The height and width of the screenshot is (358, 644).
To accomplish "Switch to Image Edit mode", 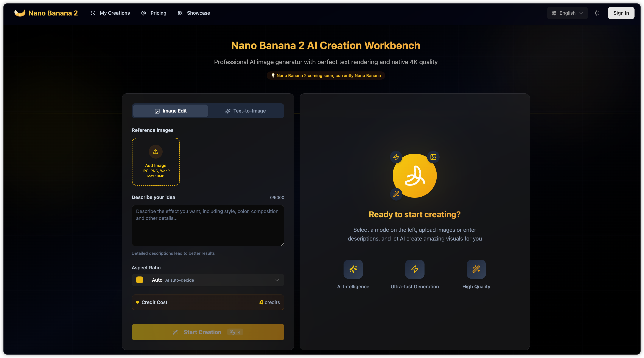I will tap(171, 111).
